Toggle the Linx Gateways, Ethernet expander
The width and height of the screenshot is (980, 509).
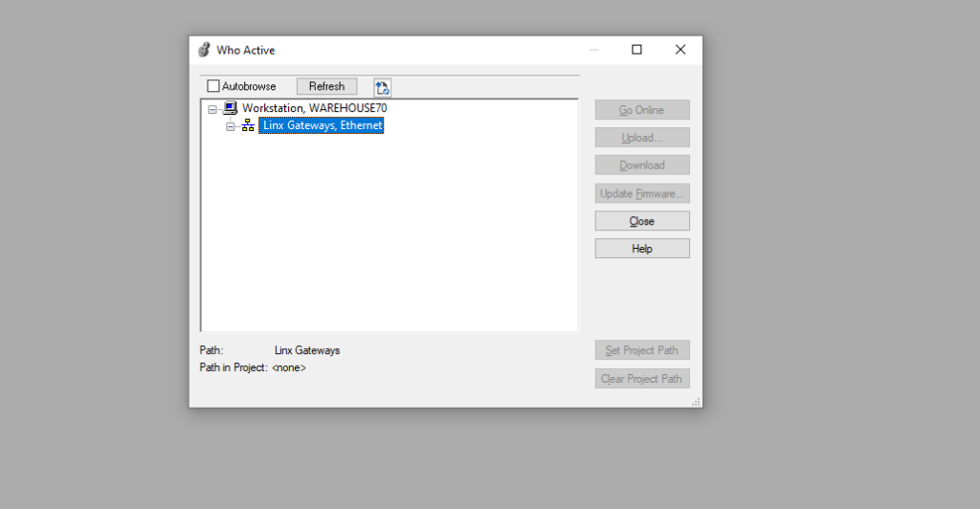pyautogui.click(x=231, y=126)
